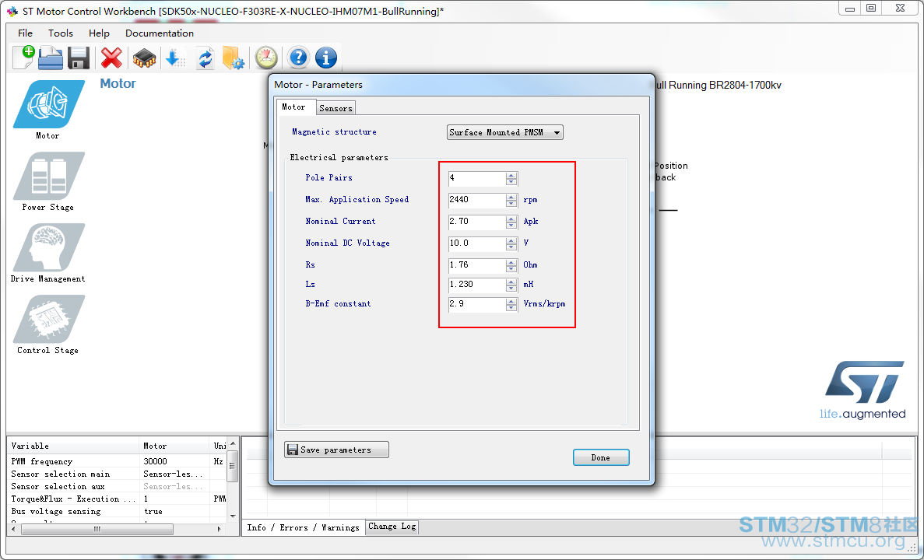Switch to the Change Log tab
The image size is (924, 560).
(392, 527)
